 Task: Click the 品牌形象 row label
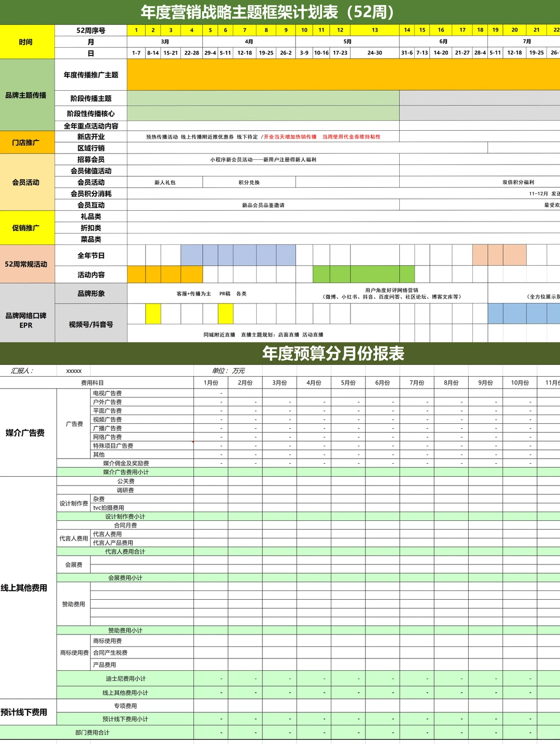[91, 293]
